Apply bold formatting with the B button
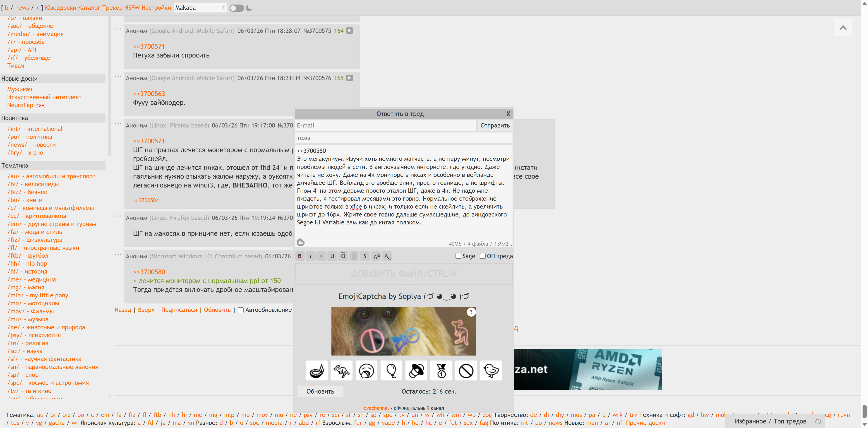The height and width of the screenshot is (428, 868). coord(300,256)
